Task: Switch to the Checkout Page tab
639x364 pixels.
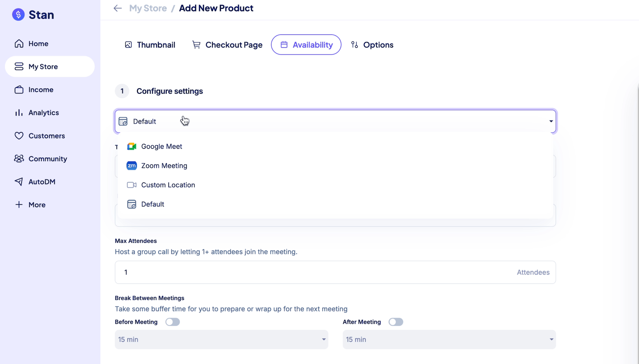Action: [227, 45]
